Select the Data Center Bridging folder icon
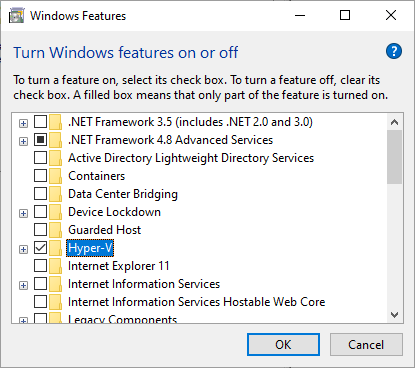This screenshot has height=368, width=415. coord(55,194)
